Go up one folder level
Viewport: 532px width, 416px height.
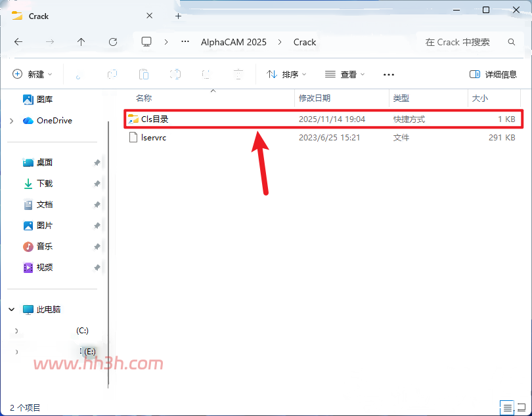81,42
